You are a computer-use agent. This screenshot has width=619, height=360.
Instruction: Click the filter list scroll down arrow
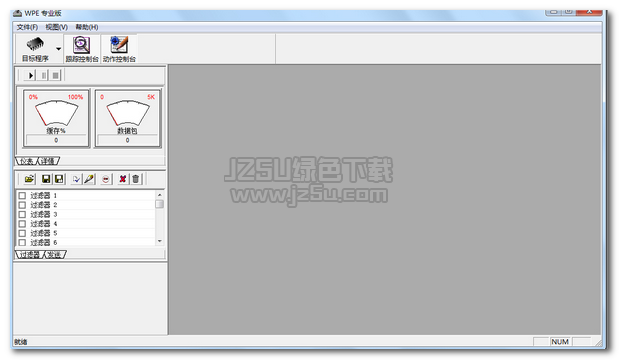pos(159,241)
